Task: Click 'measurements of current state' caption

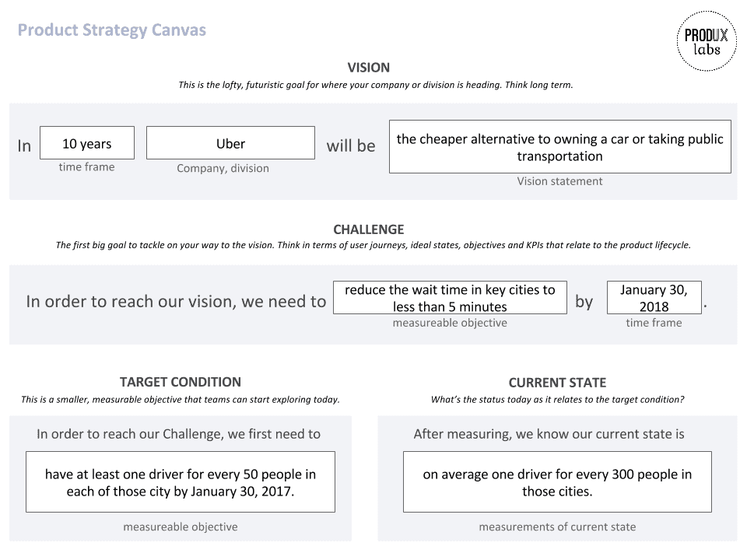Action: tap(557, 527)
